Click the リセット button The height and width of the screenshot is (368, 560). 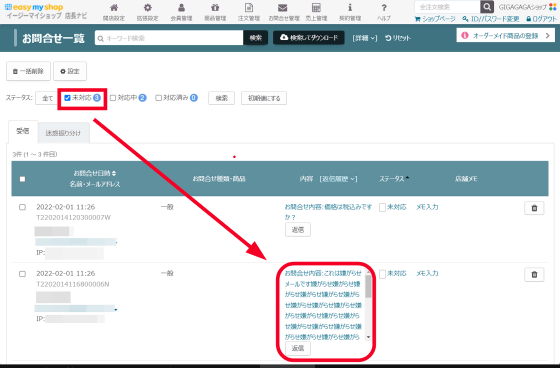coord(398,38)
